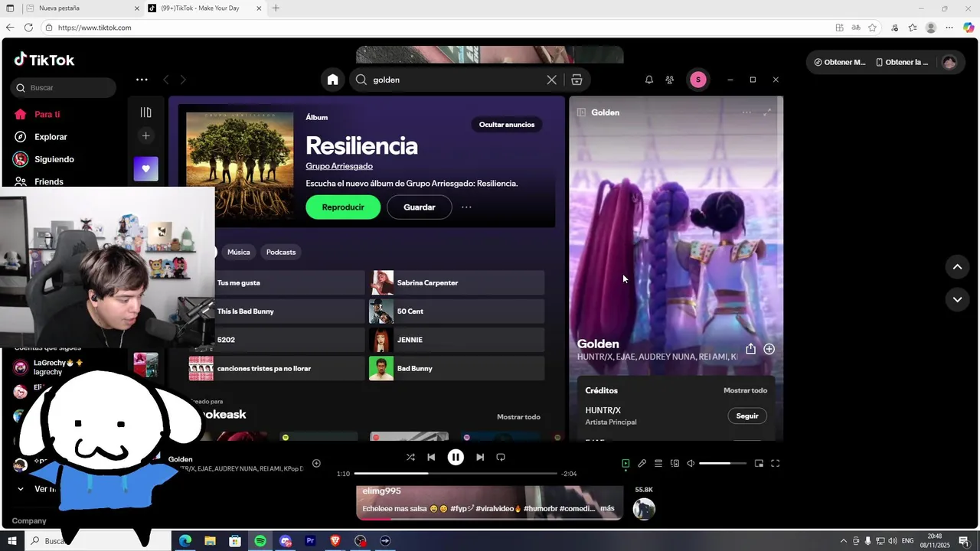Show all recommended mixes via Mostrar todo

click(518, 417)
